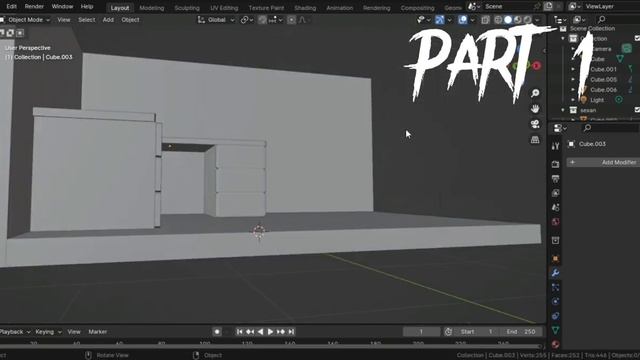Switch perspective/orthographic grid icon
This screenshot has height=360, width=640.
click(535, 140)
